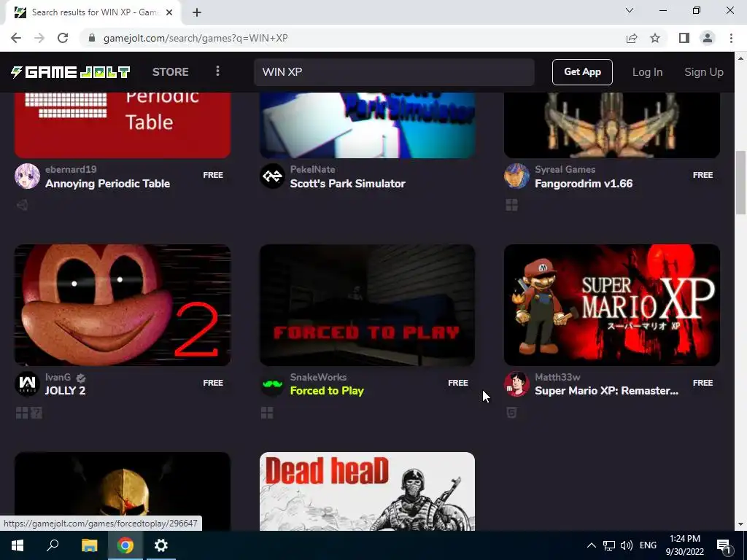This screenshot has height=560, width=747.
Task: Click the Windows platform icon under JOLLY 2
Action: [22, 413]
